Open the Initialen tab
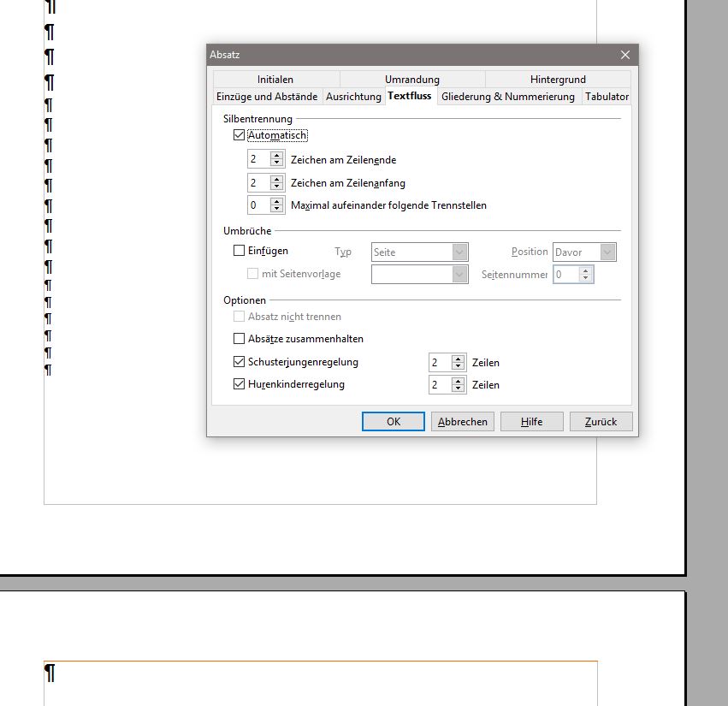The width and height of the screenshot is (728, 706). click(275, 80)
